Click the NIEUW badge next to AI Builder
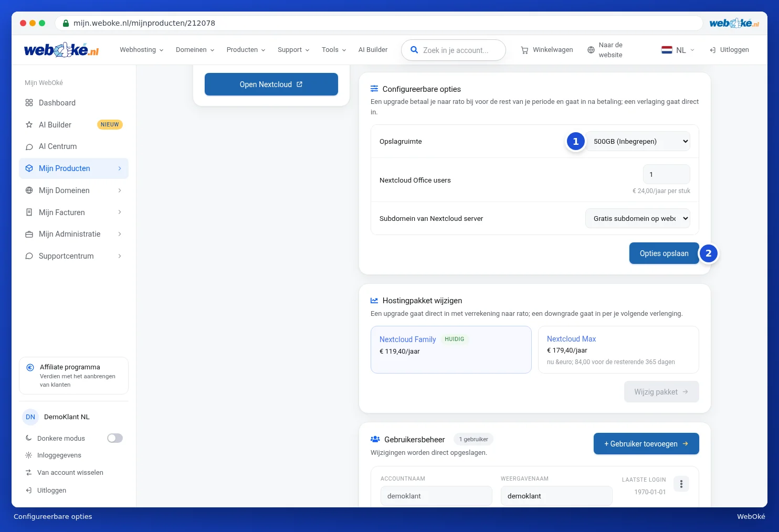The width and height of the screenshot is (779, 532). (110, 125)
